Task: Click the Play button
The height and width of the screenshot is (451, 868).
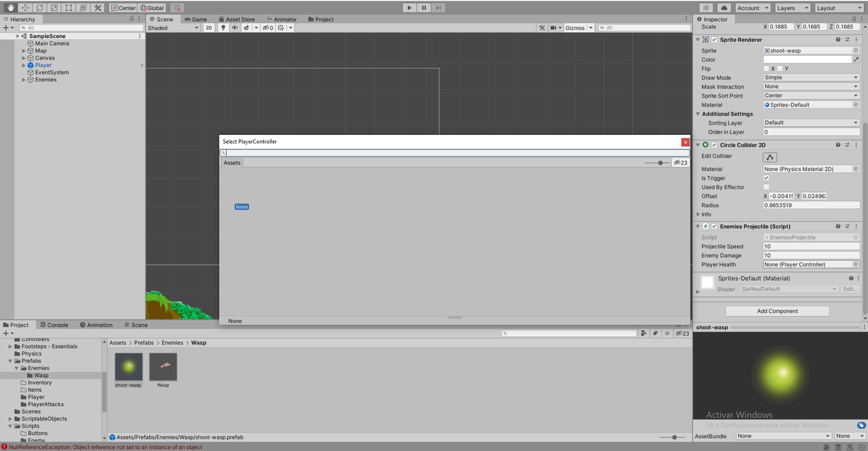Action: click(x=409, y=7)
